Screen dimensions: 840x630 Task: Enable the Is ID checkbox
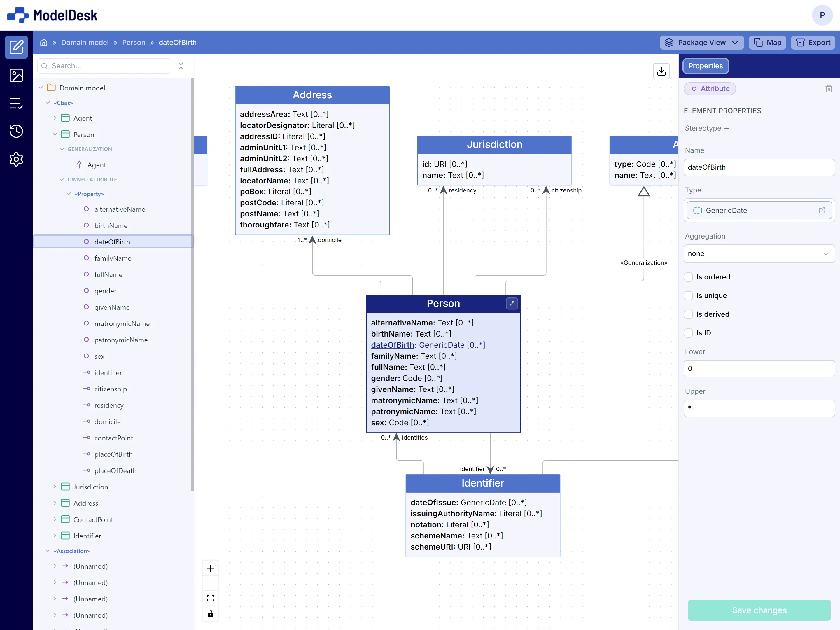pos(688,333)
